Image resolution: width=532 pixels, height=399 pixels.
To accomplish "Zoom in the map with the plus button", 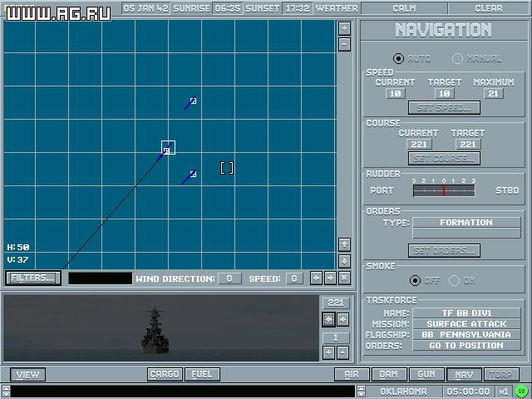I will tap(344, 28).
